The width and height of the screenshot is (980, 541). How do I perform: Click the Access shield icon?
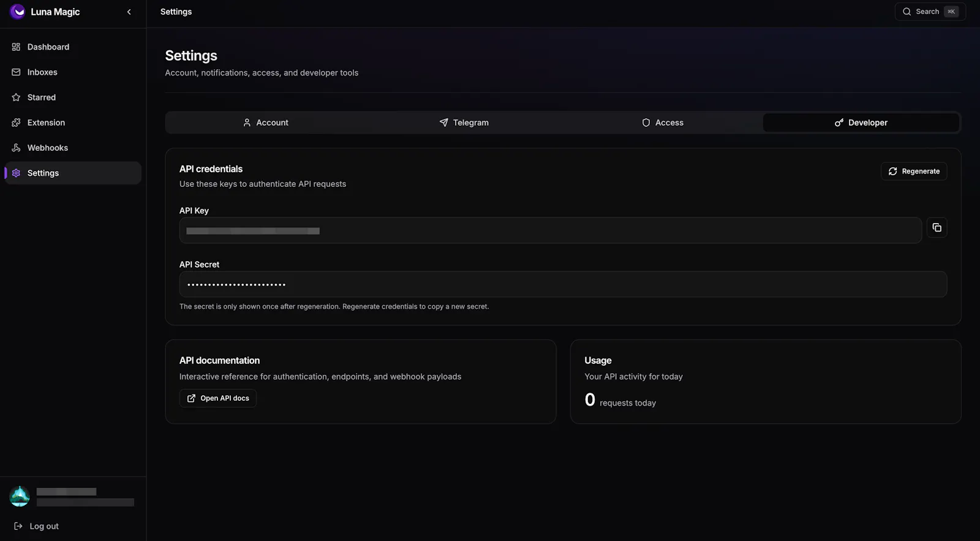(646, 123)
